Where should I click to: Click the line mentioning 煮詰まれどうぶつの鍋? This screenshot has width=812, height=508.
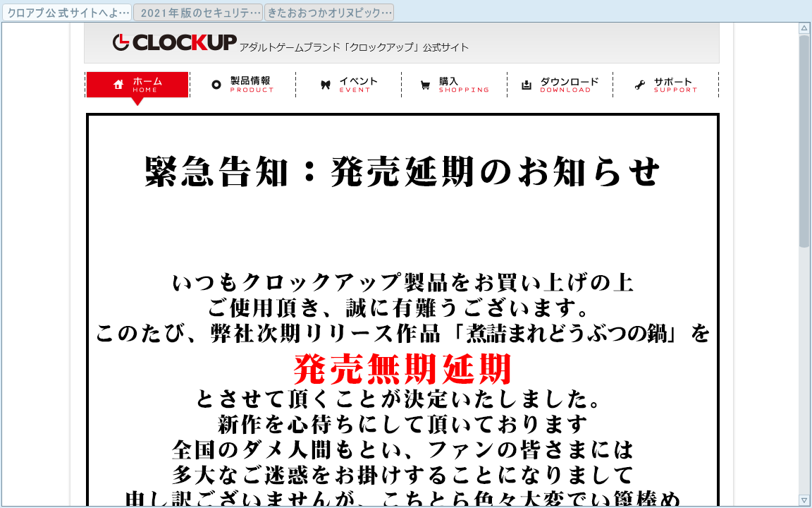(402, 333)
